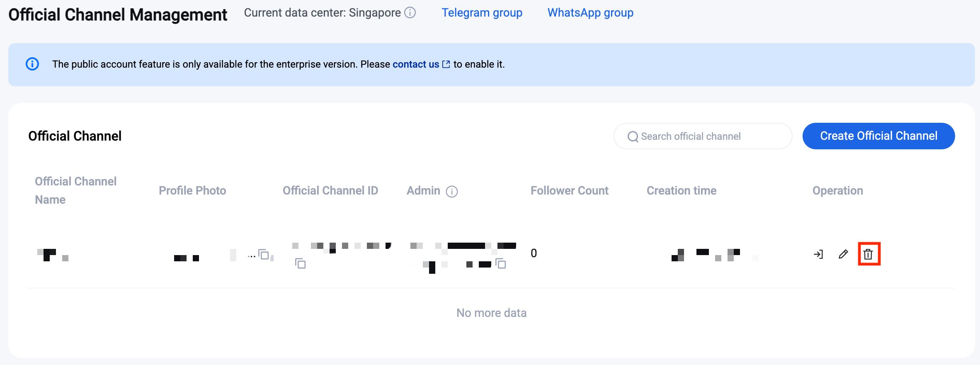Copy the profile photo URL
980x365 pixels.
coord(264,254)
